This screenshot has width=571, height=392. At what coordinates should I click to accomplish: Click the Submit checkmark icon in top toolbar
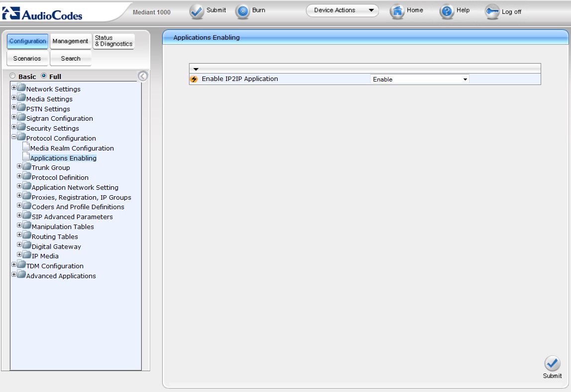(197, 11)
